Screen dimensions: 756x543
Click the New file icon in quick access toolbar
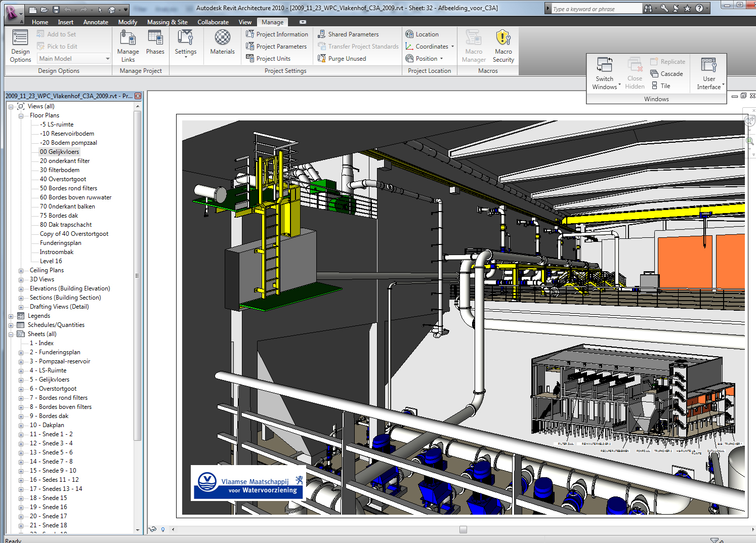pyautogui.click(x=33, y=10)
